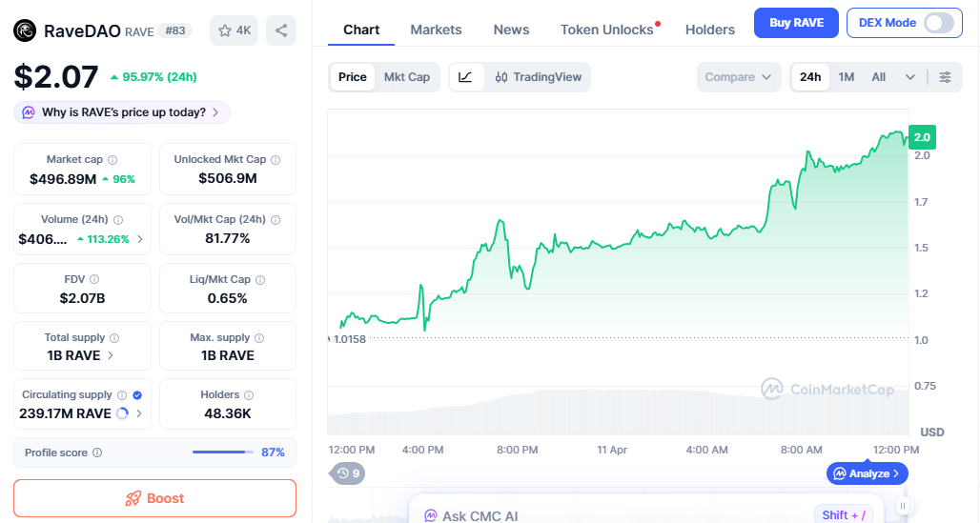The width and height of the screenshot is (980, 523).
Task: Open chart settings sliders icon
Action: tap(945, 77)
